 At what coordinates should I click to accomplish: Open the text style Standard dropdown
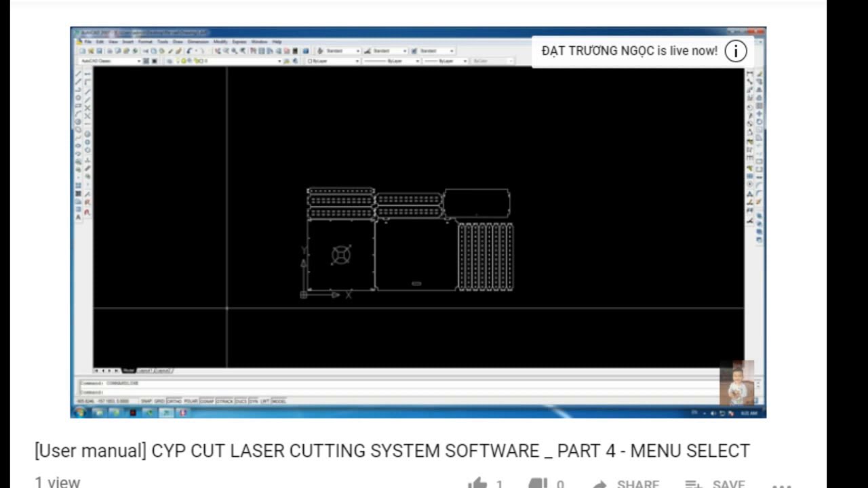click(x=343, y=51)
